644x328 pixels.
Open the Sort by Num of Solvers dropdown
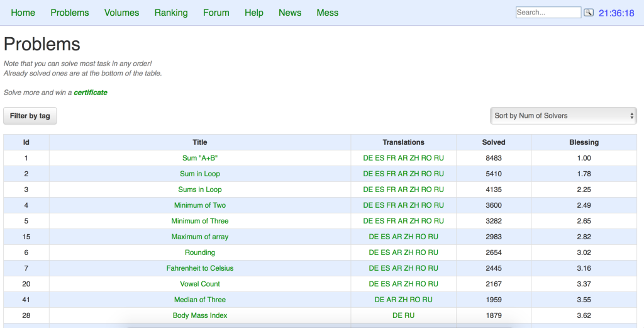563,116
